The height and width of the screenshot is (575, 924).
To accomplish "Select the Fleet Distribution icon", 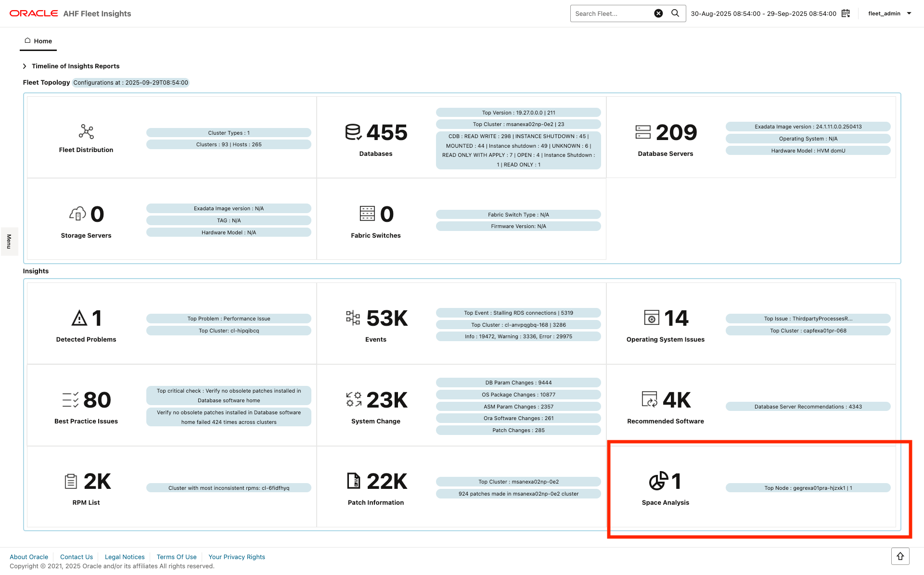I will [x=86, y=131].
